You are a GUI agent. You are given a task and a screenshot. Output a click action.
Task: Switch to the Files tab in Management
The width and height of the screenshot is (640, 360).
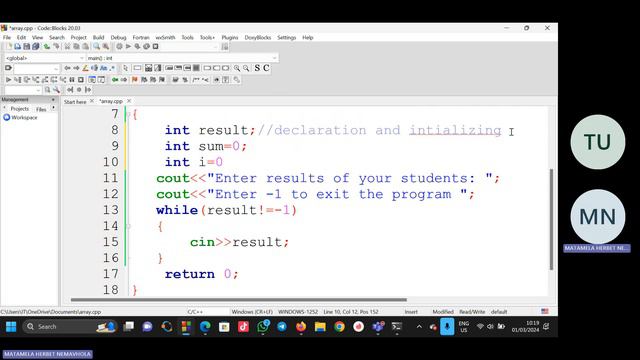coord(41,109)
